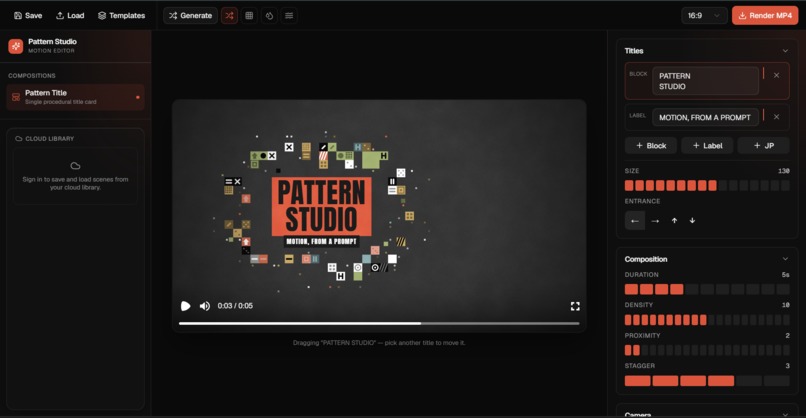This screenshot has height=418, width=806.
Task: Click the color bar of the label title
Action: pos(763,115)
